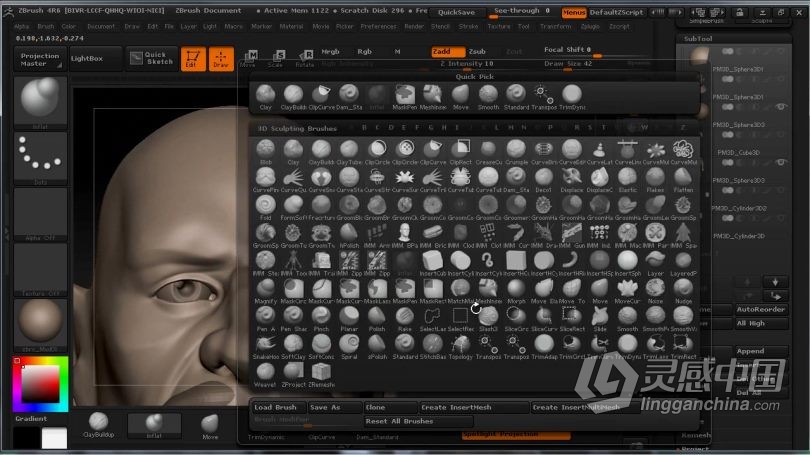This screenshot has height=455, width=810.
Task: Open the current brush thumbnail picker
Action: 40,101
